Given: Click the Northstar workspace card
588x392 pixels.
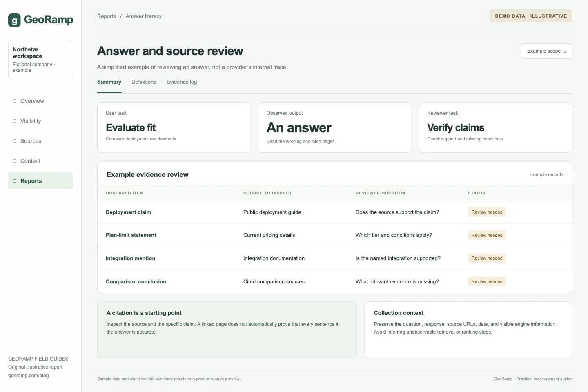Looking at the screenshot, I should [x=40, y=60].
